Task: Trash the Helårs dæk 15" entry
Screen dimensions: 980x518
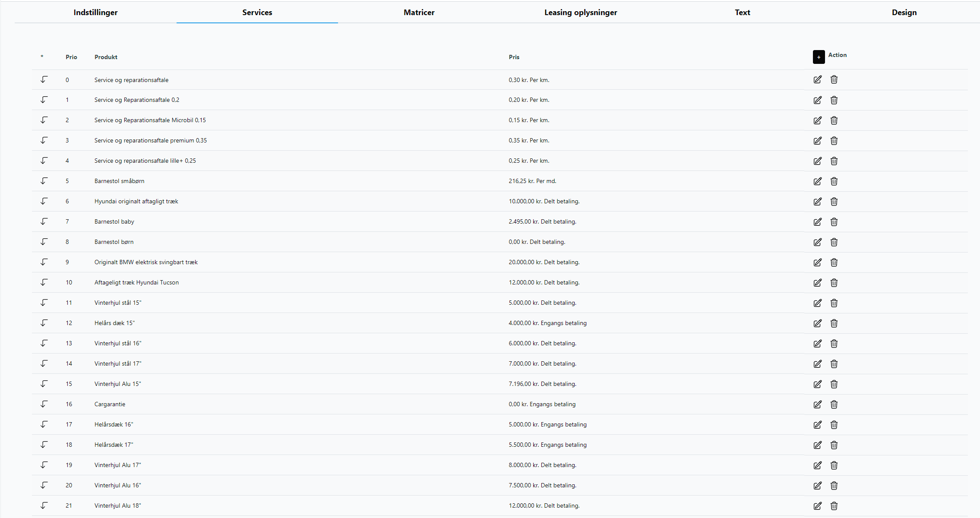Action: click(834, 323)
